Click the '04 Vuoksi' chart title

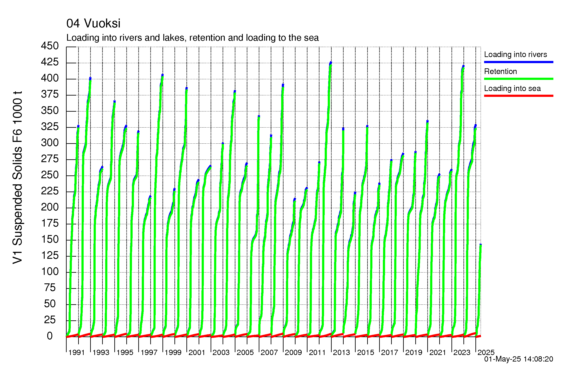(x=93, y=24)
